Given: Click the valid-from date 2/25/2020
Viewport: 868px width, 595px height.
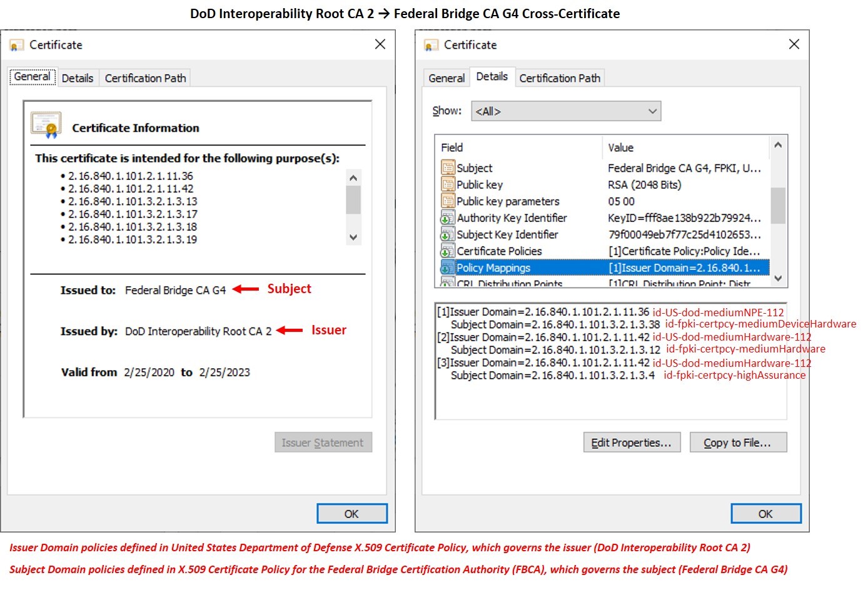Looking at the screenshot, I should (x=149, y=372).
